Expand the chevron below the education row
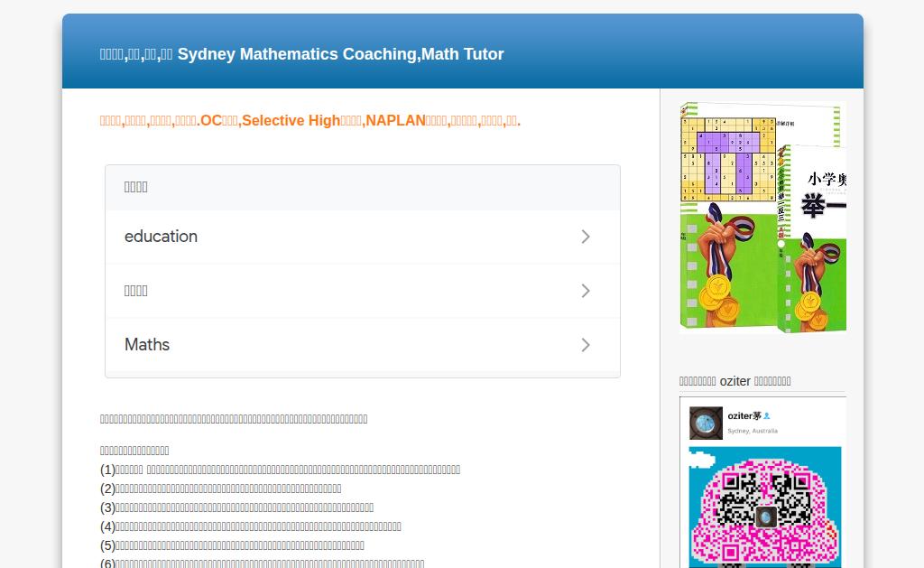 585,291
